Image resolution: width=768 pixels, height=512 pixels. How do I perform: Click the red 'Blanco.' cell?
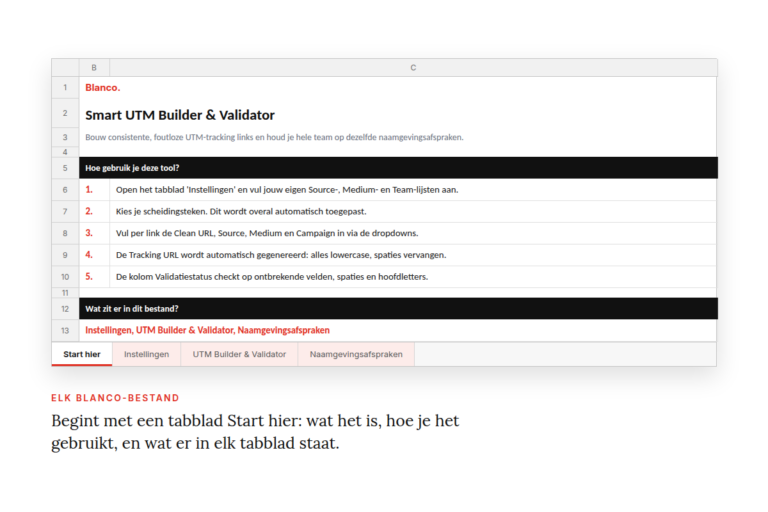(102, 88)
